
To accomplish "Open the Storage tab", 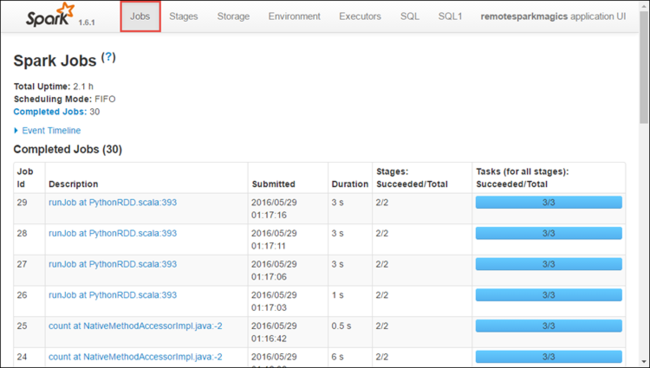I will pyautogui.click(x=233, y=17).
